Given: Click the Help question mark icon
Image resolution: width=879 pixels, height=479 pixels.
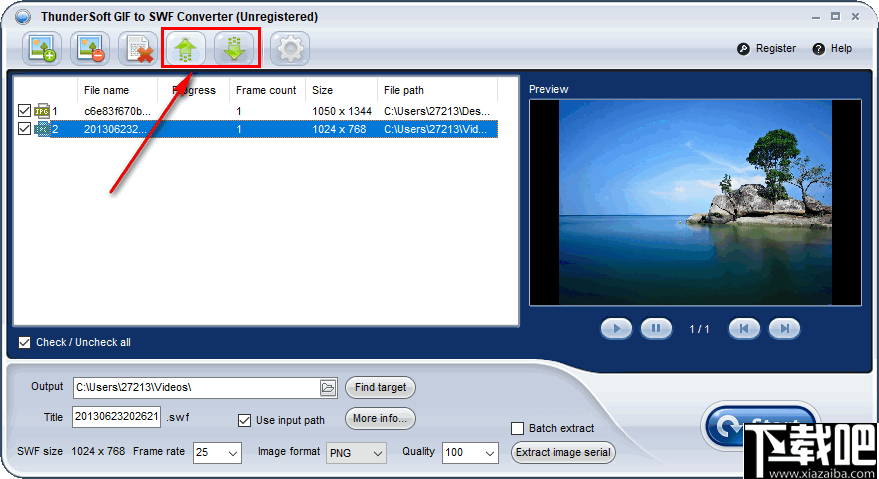Looking at the screenshot, I should click(818, 49).
